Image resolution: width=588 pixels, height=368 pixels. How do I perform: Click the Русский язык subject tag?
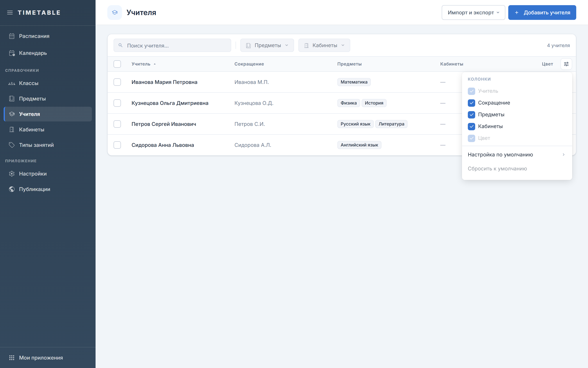click(x=355, y=124)
